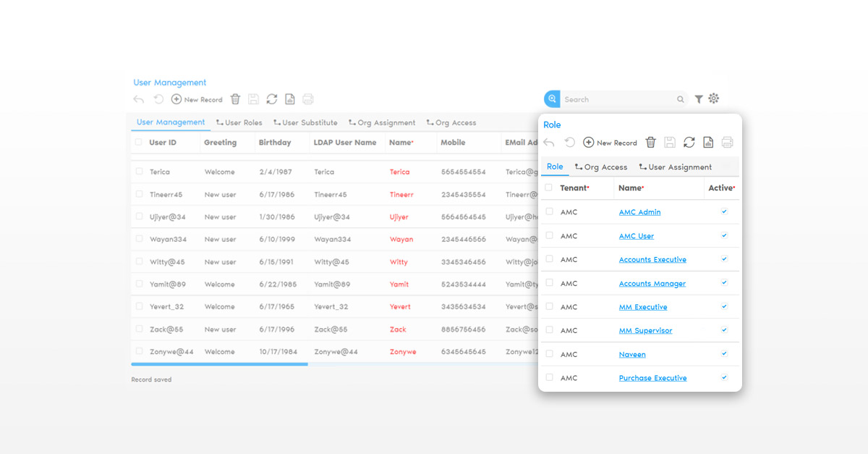Screen dimensions: 868x454
Task: Check the row checkbox for Zack@55
Action: point(139,329)
